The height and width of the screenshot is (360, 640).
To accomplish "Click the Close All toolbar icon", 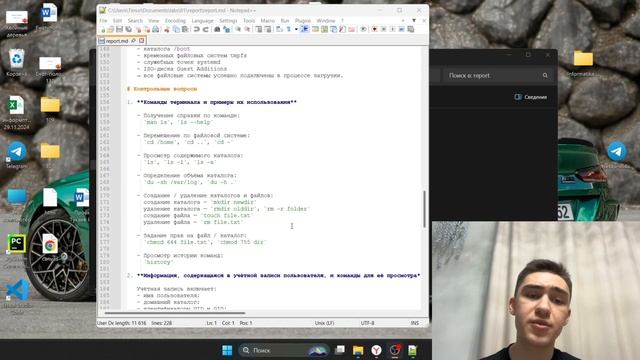I will (147, 29).
